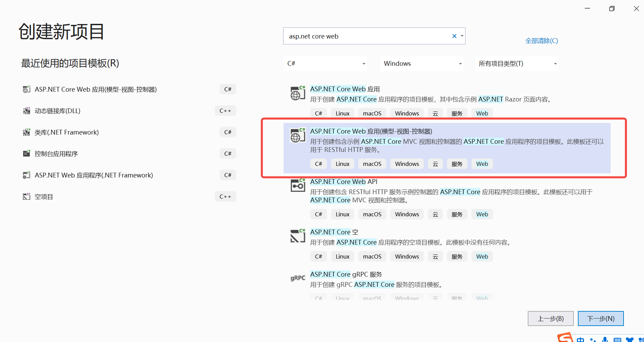Select the ASP.NET Core Web 应用 result title
Image resolution: width=644 pixels, height=342 pixels.
(345, 89)
